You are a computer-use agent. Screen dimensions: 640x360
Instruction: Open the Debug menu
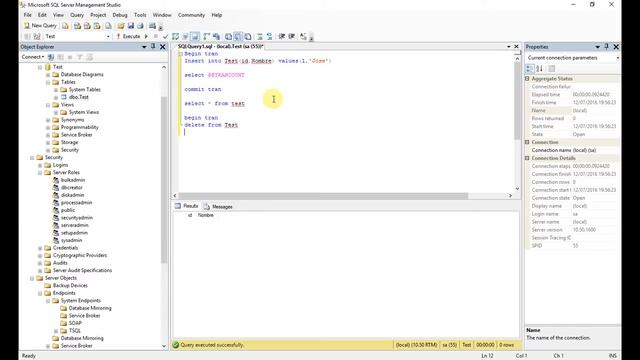[120, 15]
